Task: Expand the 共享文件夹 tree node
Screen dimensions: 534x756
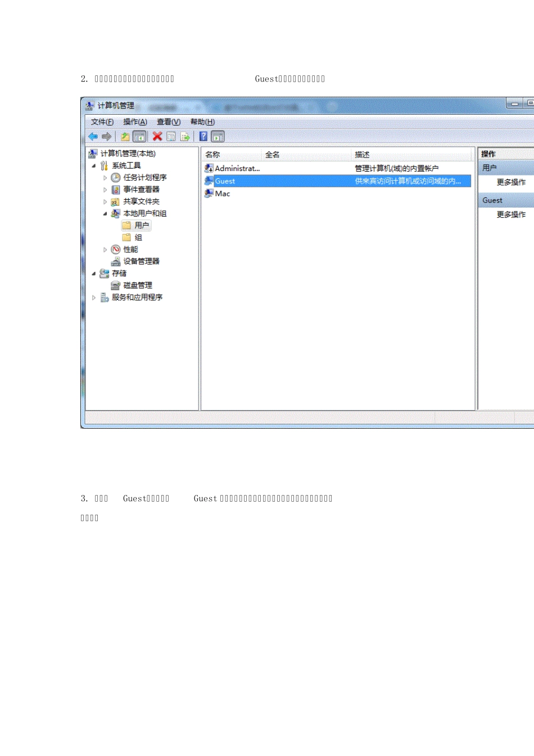Action: [105, 201]
